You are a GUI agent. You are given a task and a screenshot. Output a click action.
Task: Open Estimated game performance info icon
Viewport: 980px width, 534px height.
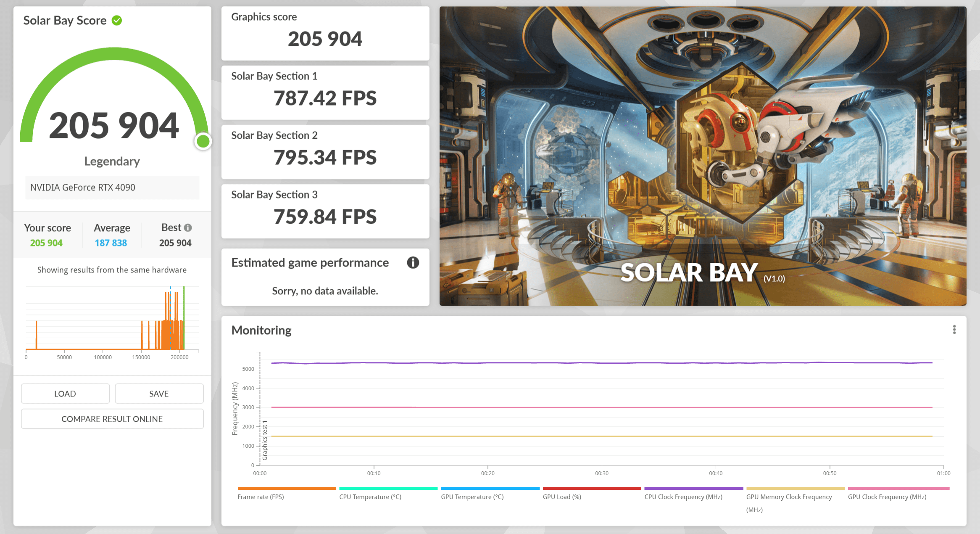coord(413,263)
